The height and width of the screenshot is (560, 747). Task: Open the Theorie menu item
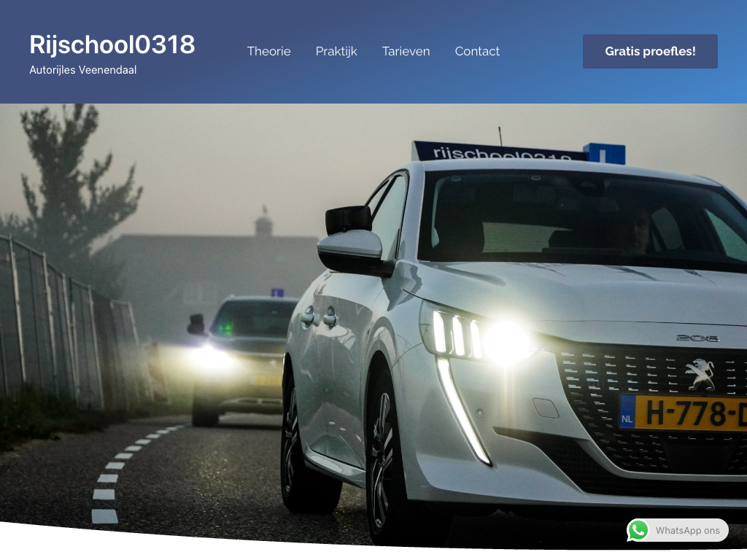(x=268, y=52)
